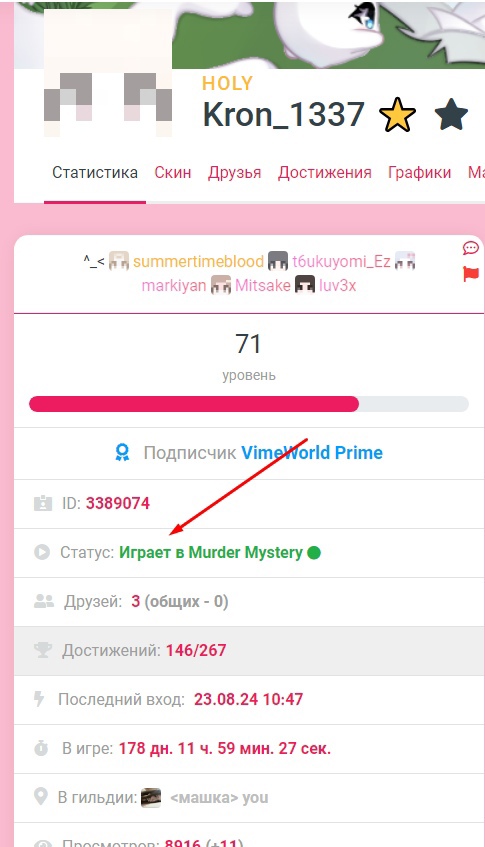
Task: Click the guild picture next to машка
Action: tap(151, 797)
